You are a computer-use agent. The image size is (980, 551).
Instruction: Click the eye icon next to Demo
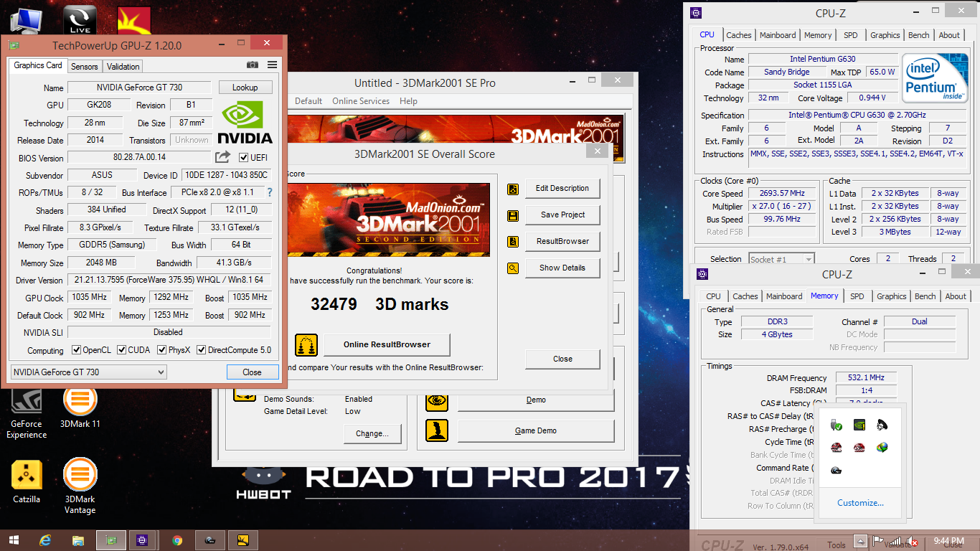pyautogui.click(x=437, y=400)
